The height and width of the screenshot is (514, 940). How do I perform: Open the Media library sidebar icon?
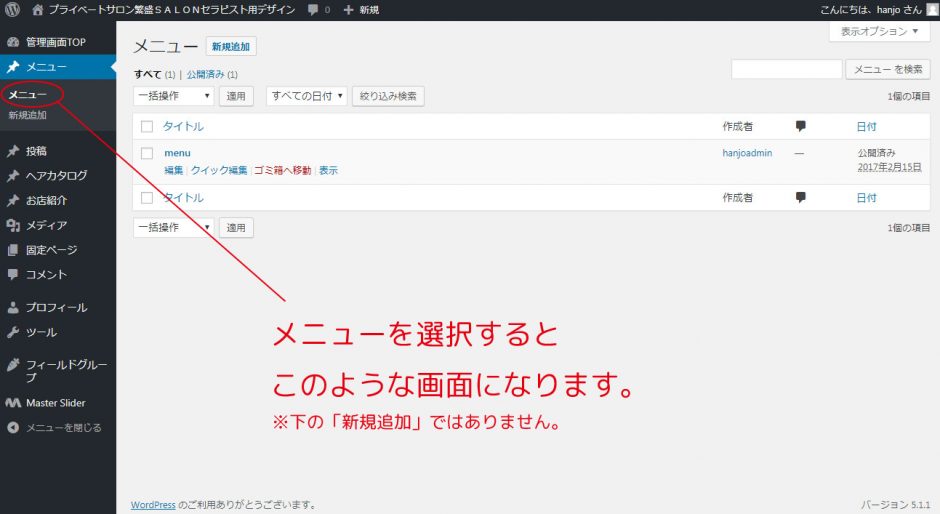13,225
